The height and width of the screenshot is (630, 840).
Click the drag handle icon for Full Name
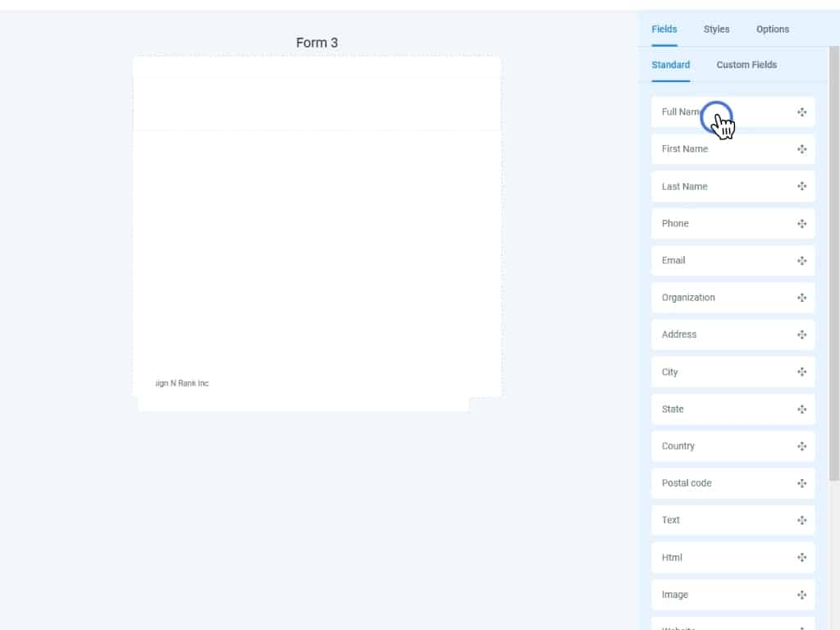801,112
